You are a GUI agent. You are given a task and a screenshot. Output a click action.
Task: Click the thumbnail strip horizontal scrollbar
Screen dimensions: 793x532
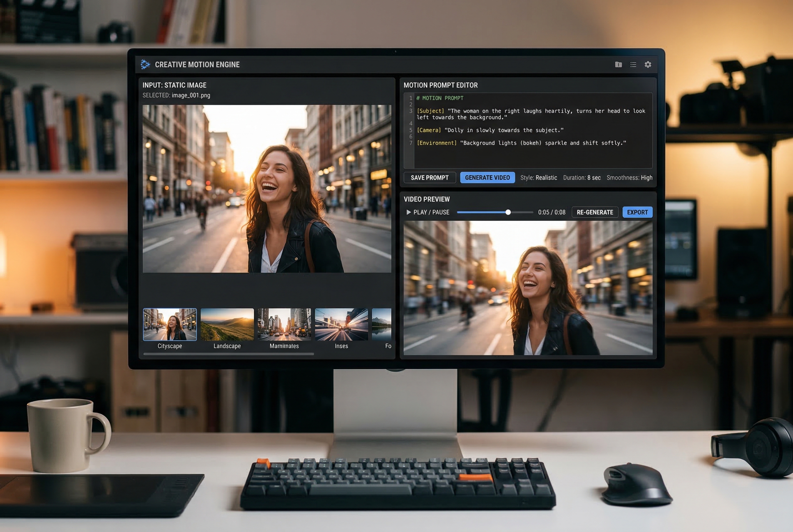(228, 354)
